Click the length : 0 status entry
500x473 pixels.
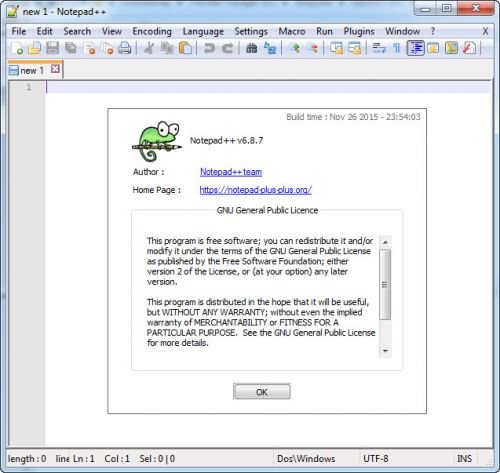point(27,459)
